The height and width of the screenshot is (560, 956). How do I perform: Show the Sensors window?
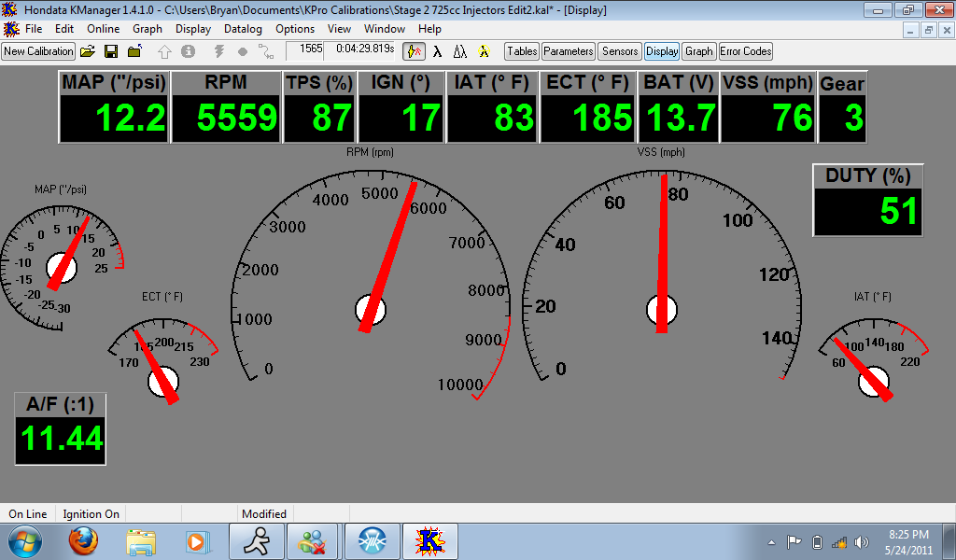[620, 51]
